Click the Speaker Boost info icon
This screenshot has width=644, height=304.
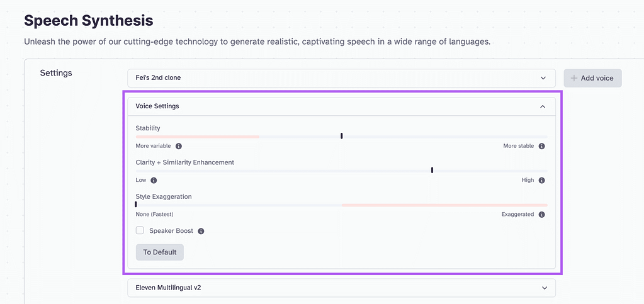pos(201,231)
